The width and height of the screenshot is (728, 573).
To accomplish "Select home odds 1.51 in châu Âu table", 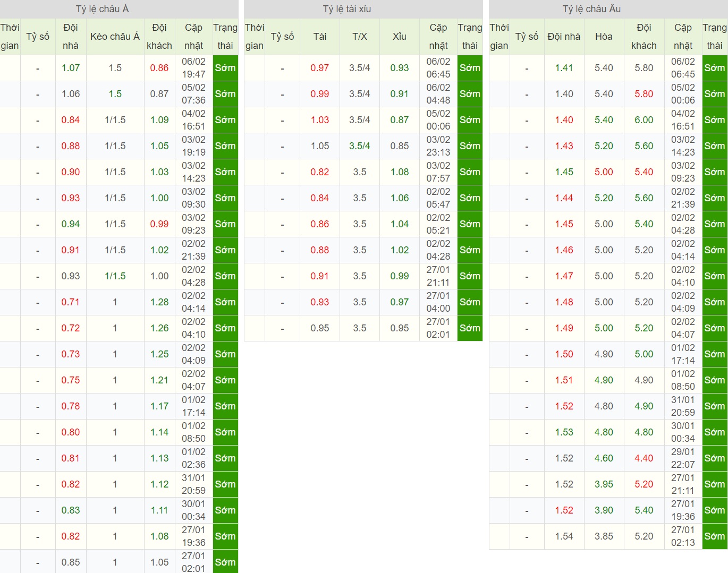I will 564,380.
